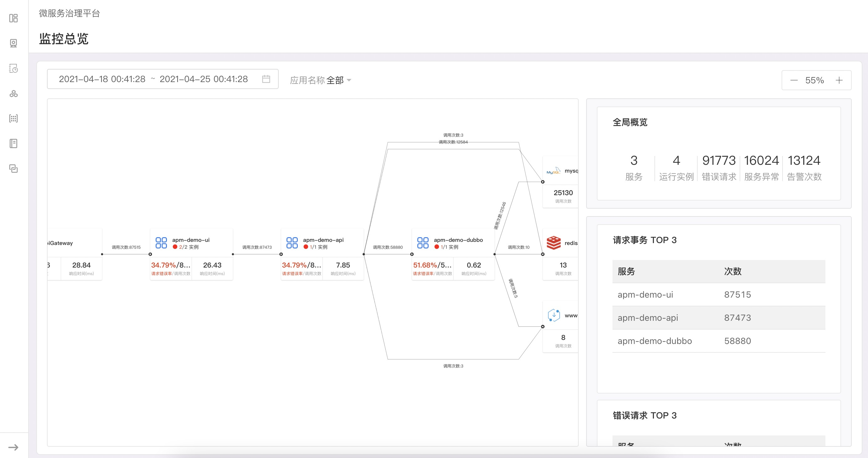Screen dimensions: 868x458
Task: Click edge label 调用次数:87473
Action: [x=257, y=247]
